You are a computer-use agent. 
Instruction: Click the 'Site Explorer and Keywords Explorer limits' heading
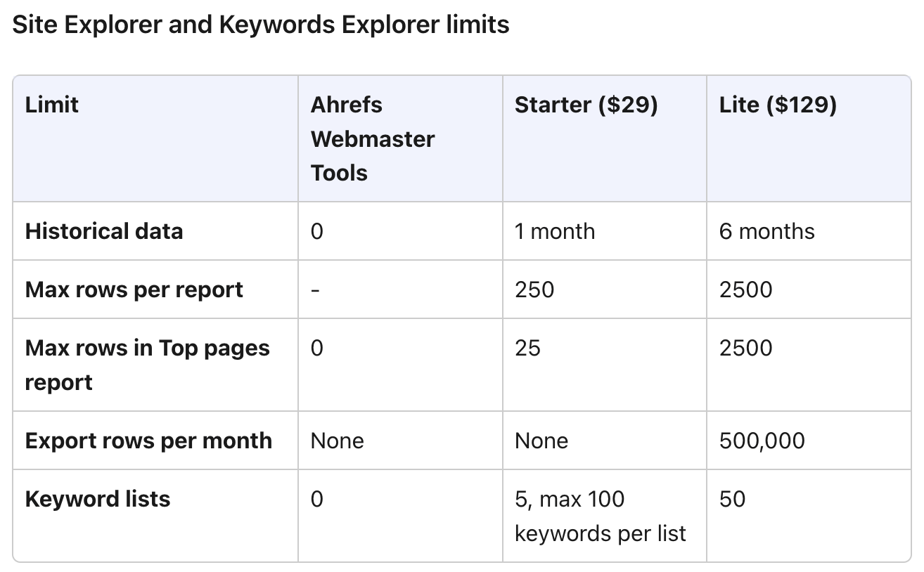261,25
